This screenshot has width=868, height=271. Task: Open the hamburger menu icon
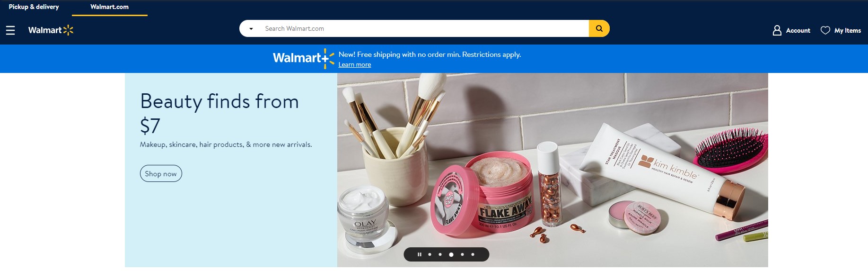point(10,30)
